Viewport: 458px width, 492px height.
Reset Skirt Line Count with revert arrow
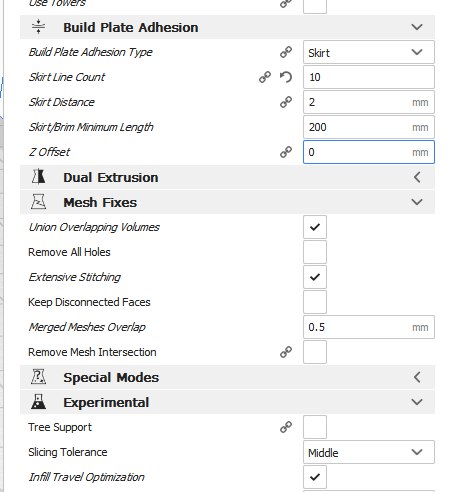click(286, 77)
